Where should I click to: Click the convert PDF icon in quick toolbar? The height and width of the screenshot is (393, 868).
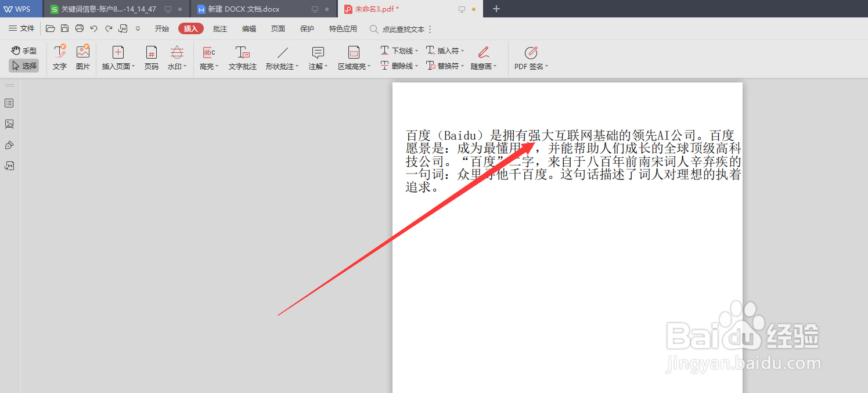pos(123,28)
